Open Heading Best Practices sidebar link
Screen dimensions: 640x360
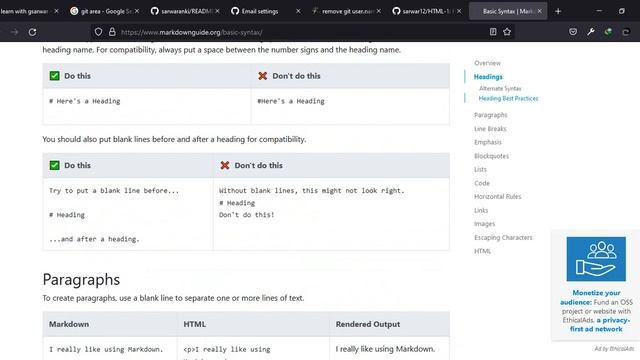click(x=508, y=98)
